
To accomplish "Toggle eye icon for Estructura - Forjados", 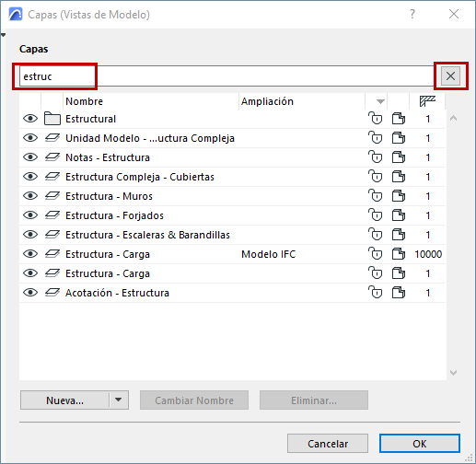I will point(30,215).
